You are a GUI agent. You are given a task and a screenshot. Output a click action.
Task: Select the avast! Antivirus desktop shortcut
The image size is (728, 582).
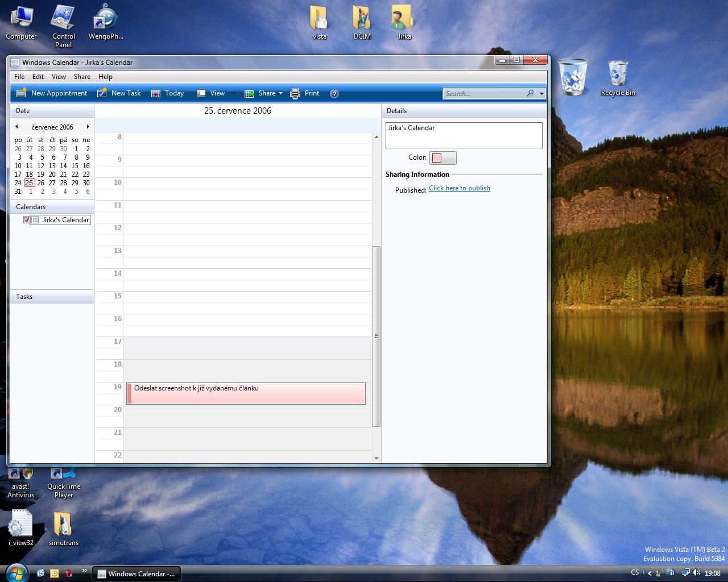[21, 484]
